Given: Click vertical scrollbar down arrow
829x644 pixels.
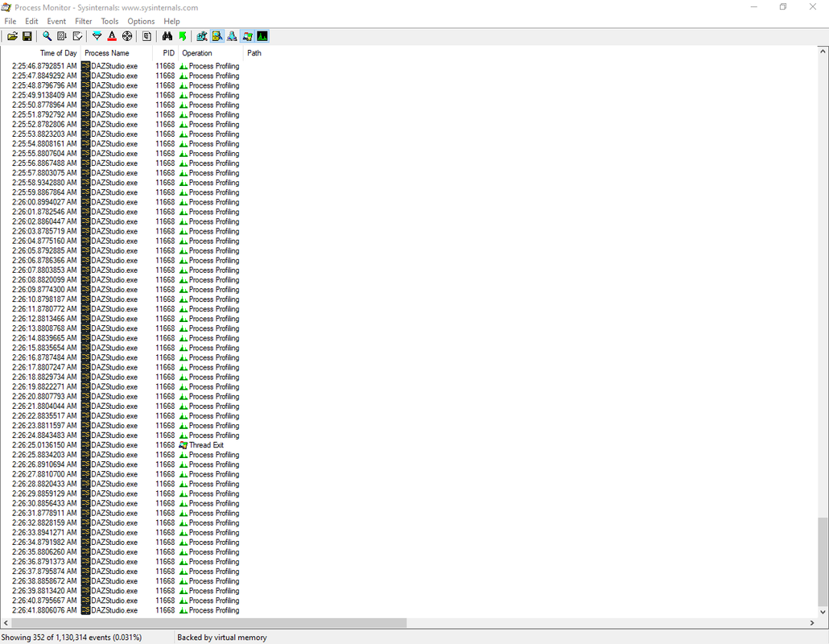Looking at the screenshot, I should point(823,612).
